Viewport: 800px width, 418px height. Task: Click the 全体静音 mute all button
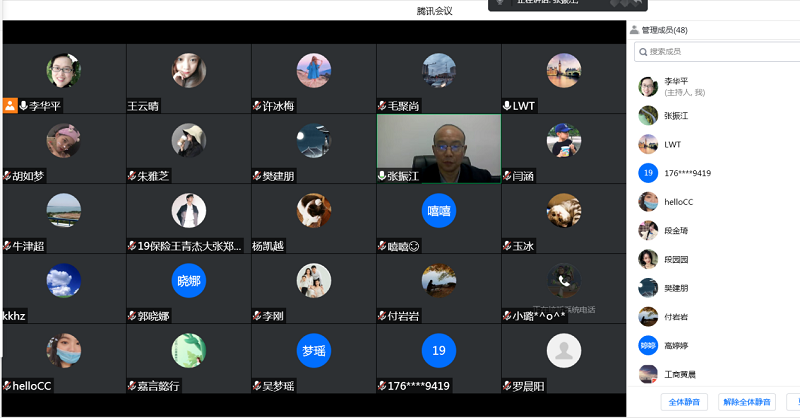click(682, 402)
